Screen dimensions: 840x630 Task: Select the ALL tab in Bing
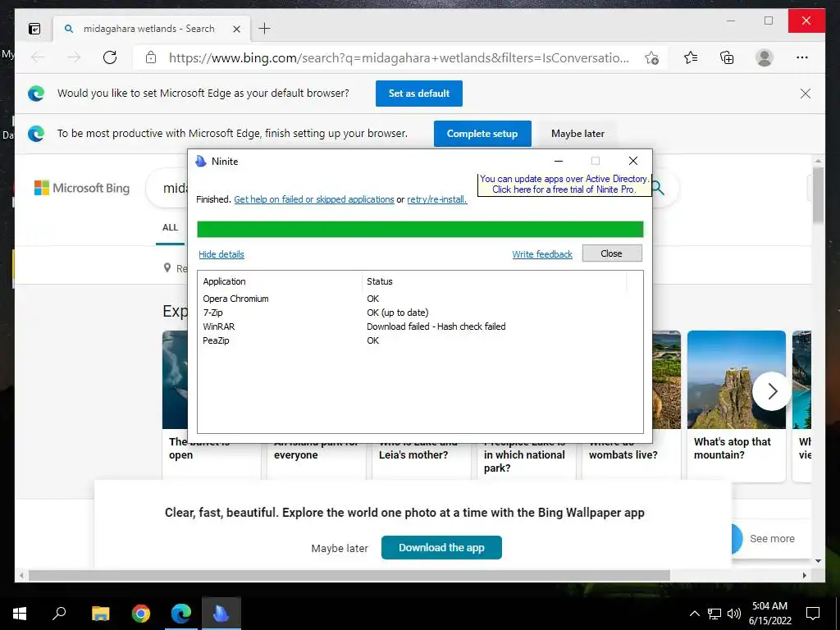click(171, 228)
